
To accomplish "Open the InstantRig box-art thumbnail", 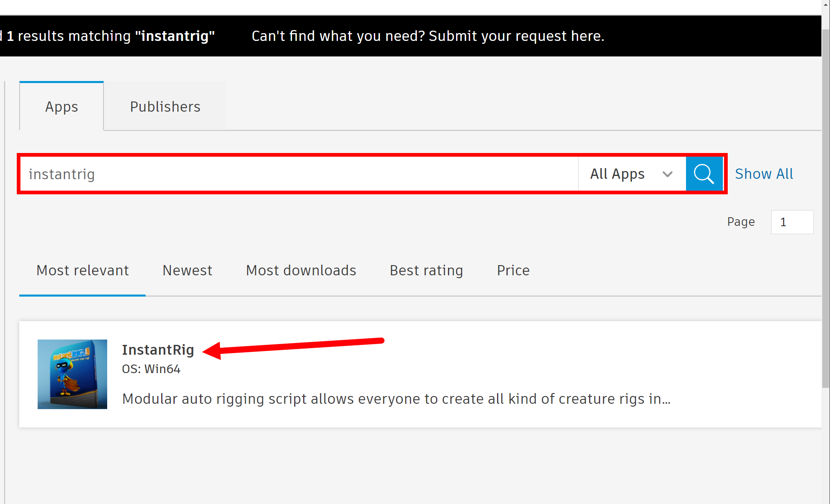I will tap(72, 374).
